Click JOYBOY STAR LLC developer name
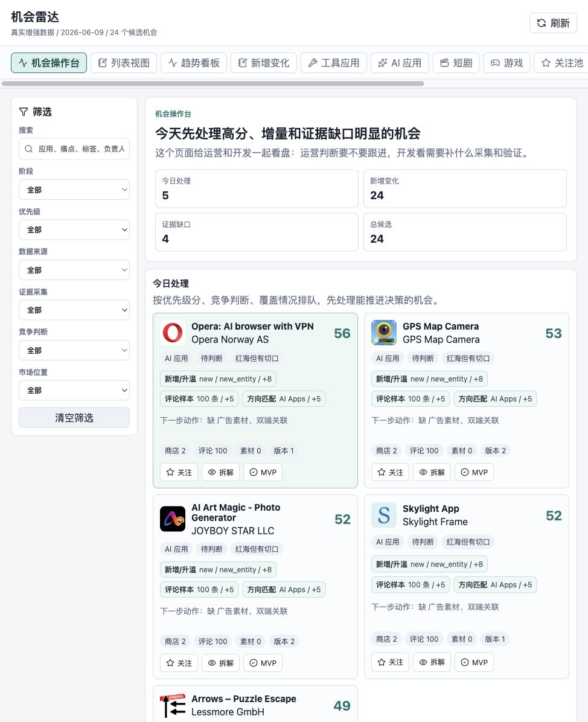The width and height of the screenshot is (588, 722). [232, 531]
